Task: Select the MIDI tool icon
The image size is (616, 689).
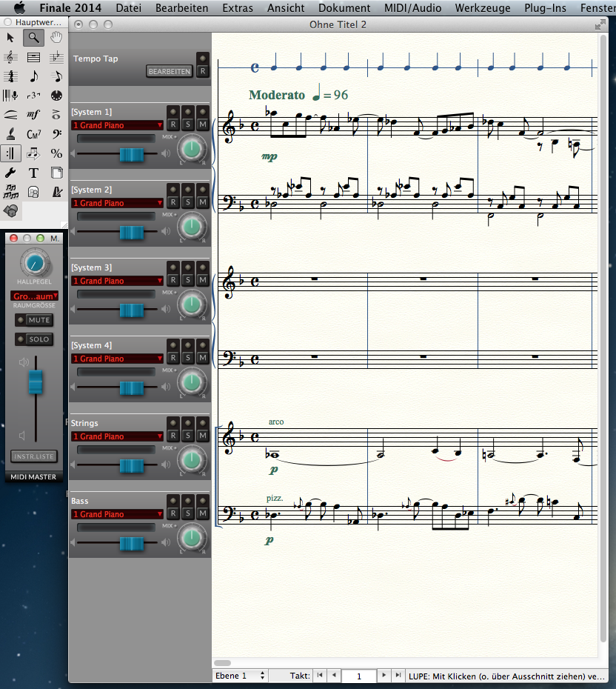Action: [56, 96]
